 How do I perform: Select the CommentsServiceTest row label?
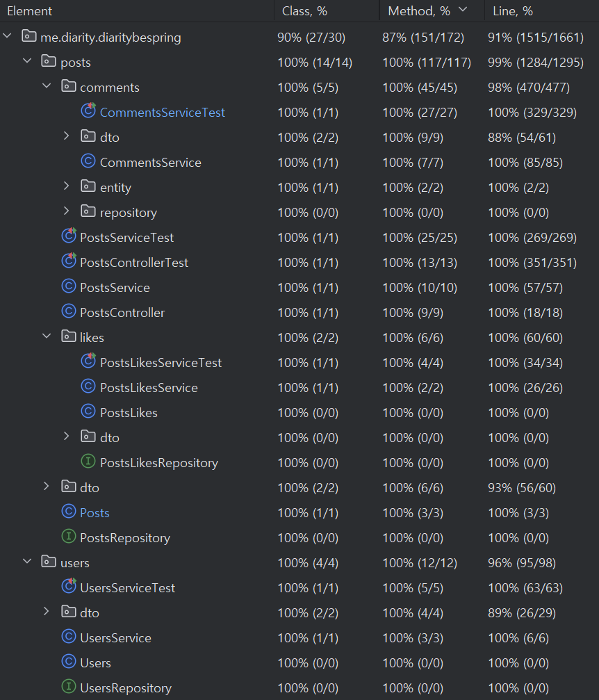(x=163, y=113)
